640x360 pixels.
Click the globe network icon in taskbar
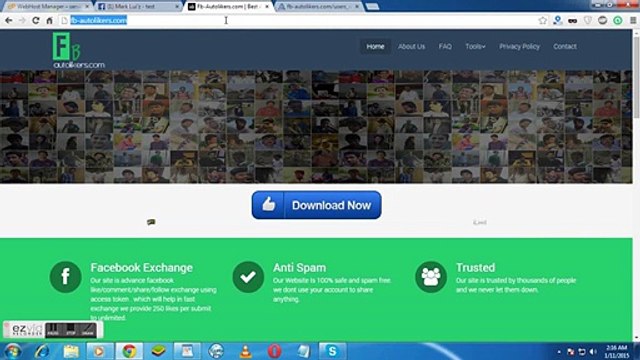(216, 351)
